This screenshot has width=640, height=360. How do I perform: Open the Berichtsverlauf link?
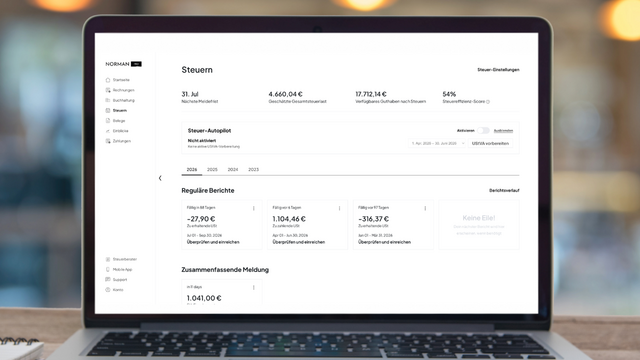tap(504, 191)
